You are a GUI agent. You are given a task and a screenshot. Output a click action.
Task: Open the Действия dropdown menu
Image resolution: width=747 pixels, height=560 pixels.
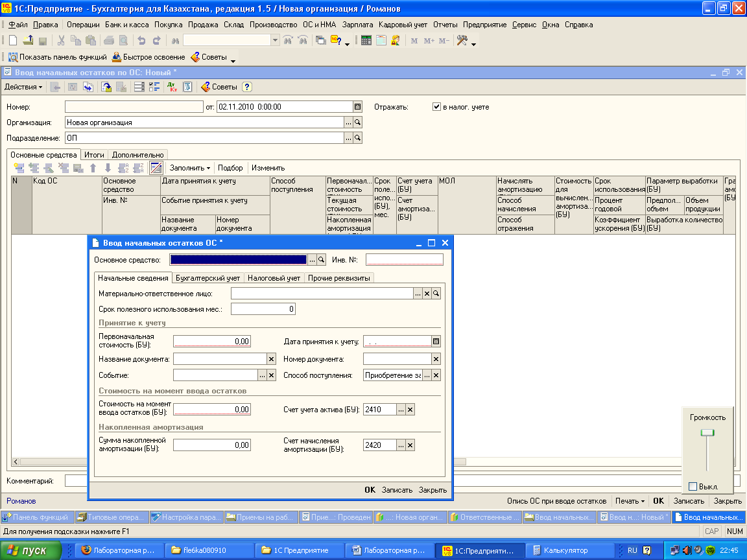coord(23,87)
